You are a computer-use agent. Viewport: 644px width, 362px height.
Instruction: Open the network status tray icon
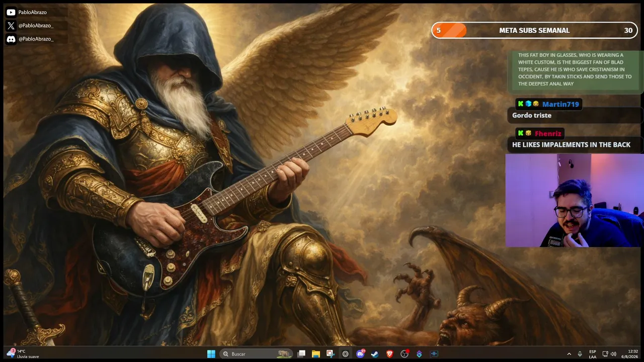[605, 354]
